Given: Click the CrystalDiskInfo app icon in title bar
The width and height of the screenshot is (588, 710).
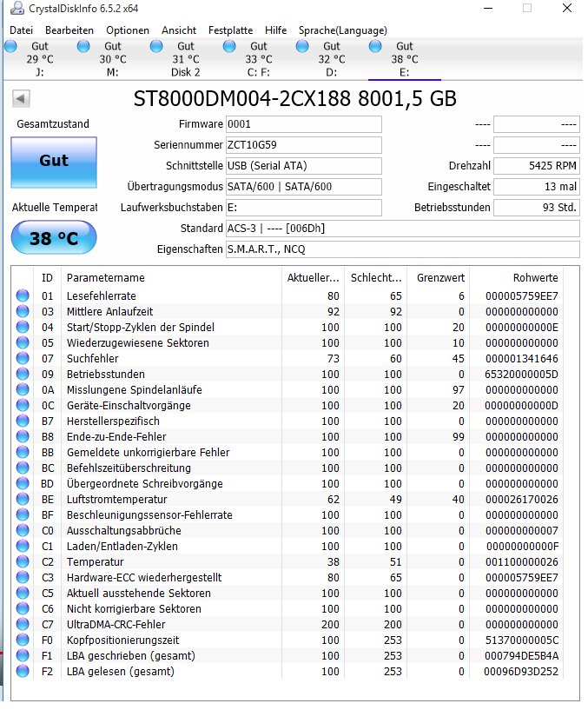Looking at the screenshot, I should [x=17, y=8].
